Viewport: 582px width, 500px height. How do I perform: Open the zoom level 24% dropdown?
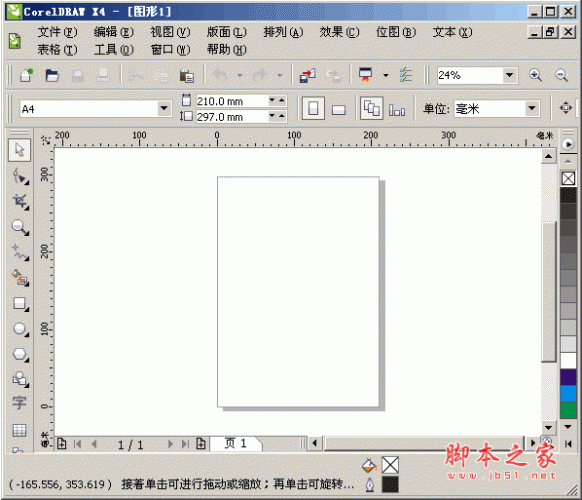click(510, 75)
